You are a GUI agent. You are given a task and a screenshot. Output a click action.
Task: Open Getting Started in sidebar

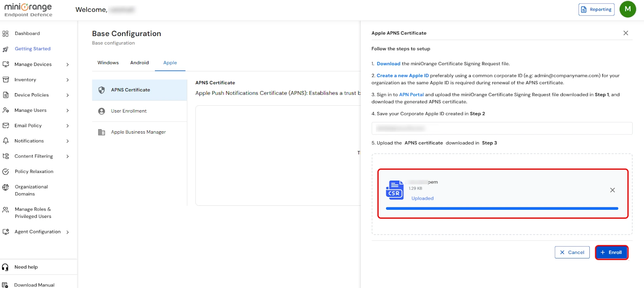[x=33, y=49]
